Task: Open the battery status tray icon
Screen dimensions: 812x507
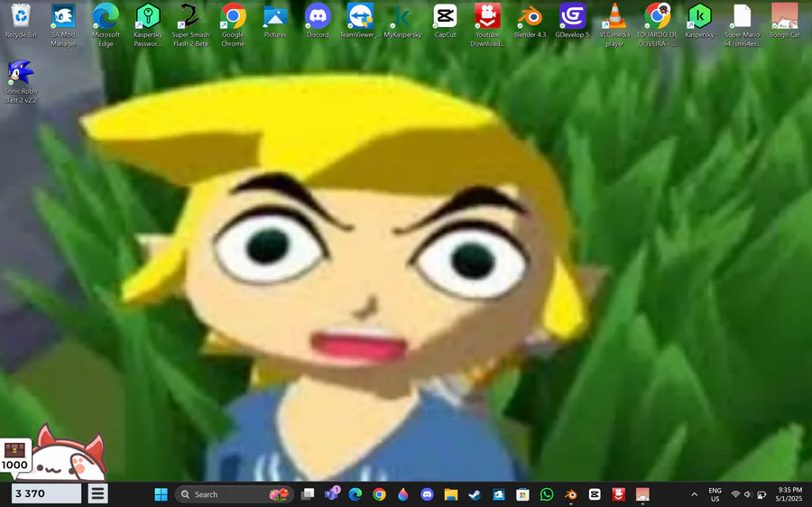Action: tap(761, 494)
